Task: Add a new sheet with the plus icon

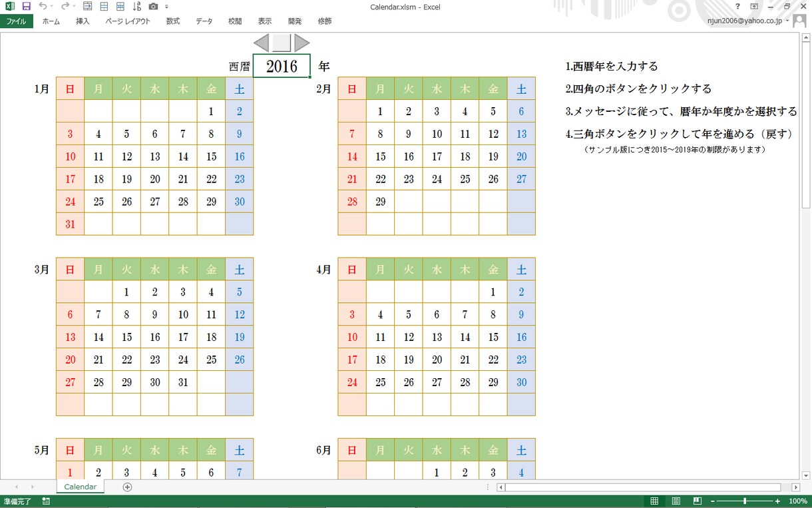Action: 127,487
